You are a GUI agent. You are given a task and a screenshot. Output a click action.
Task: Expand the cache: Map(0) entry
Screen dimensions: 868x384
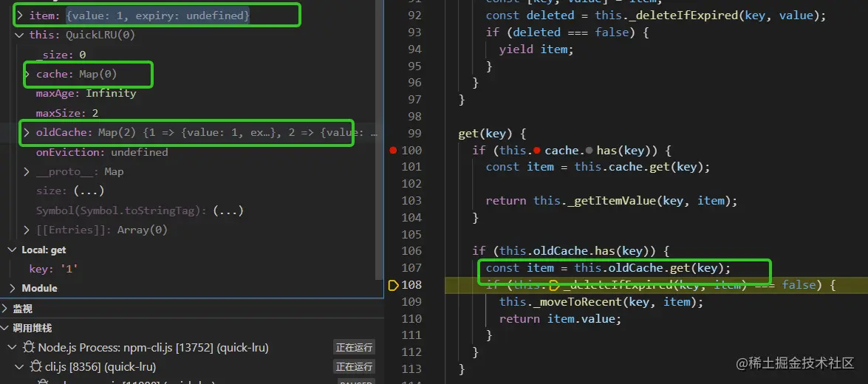pyautogui.click(x=27, y=74)
